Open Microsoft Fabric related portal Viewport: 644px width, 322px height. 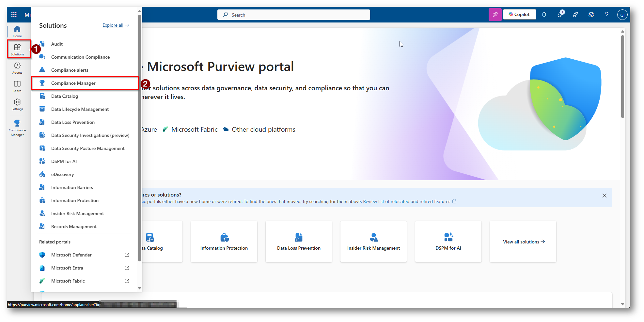[85, 281]
